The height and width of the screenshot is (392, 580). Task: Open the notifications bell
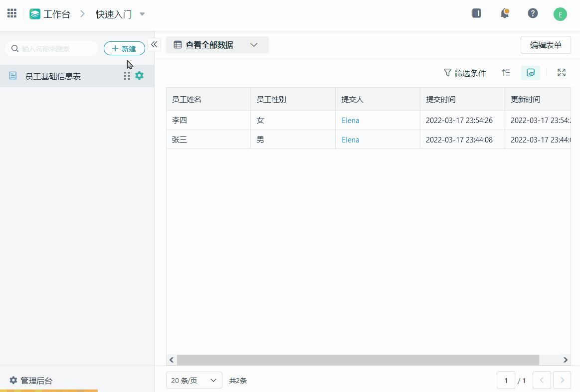tap(504, 13)
